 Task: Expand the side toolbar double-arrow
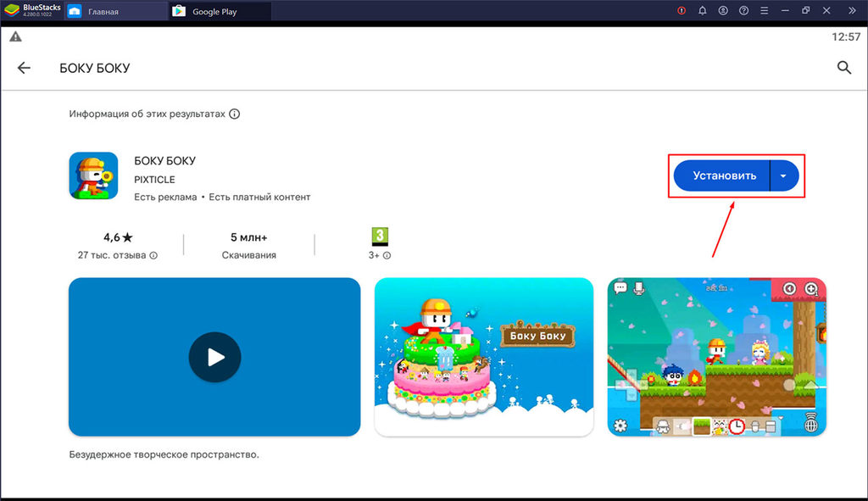pyautogui.click(x=852, y=10)
